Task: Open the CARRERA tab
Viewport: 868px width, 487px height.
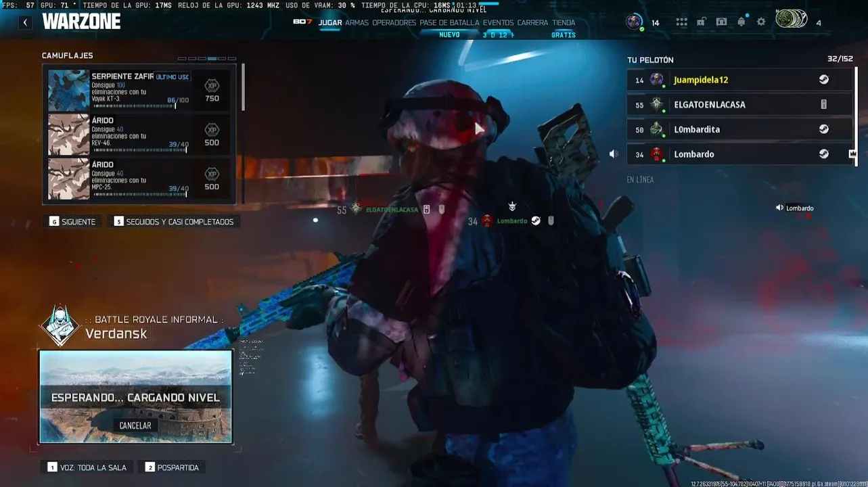Action: (x=532, y=22)
